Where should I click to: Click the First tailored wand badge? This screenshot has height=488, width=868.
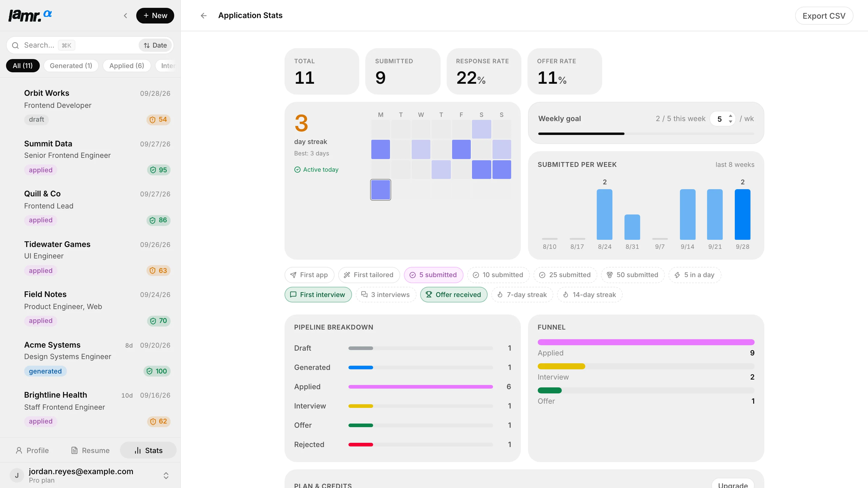[x=369, y=275]
